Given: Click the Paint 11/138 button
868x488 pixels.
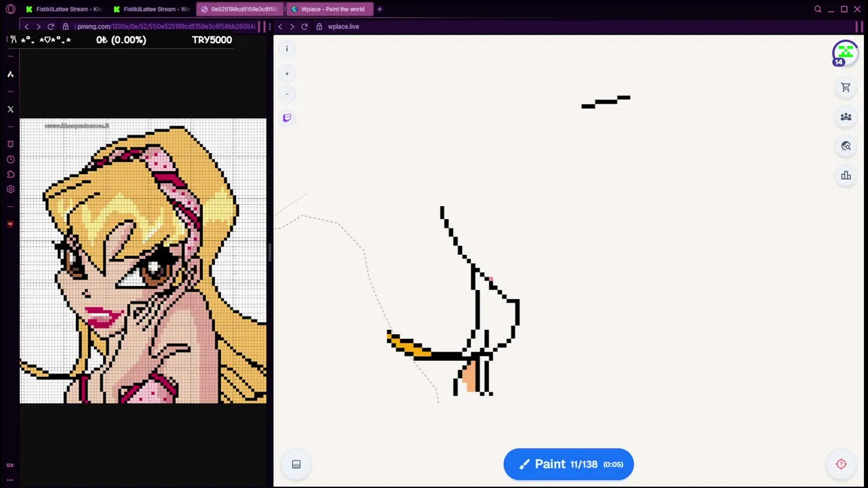Looking at the screenshot, I should tap(568, 464).
